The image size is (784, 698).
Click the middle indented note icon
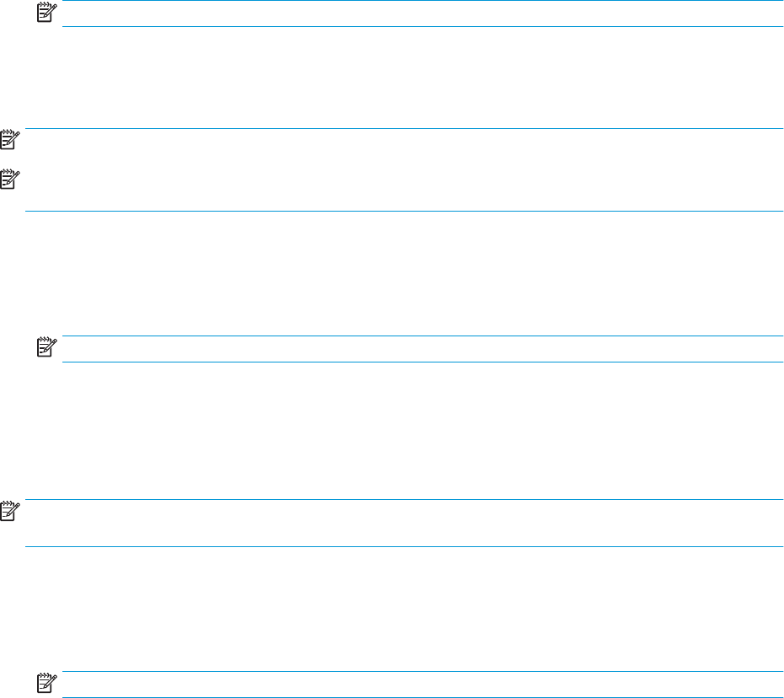47,347
